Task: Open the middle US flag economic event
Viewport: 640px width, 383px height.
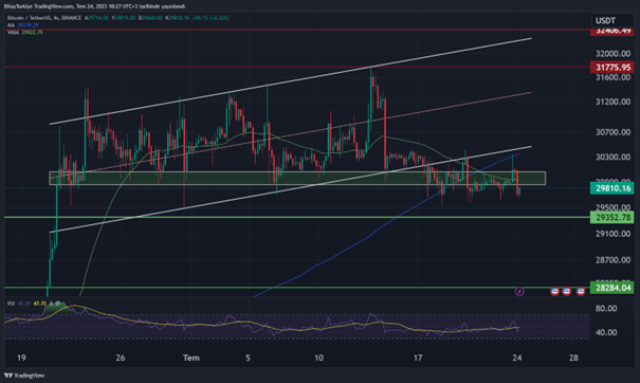Action: 567,292
